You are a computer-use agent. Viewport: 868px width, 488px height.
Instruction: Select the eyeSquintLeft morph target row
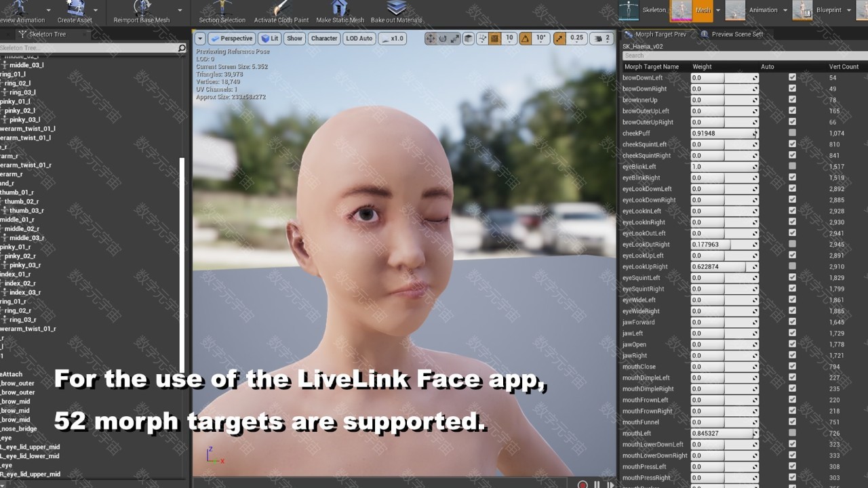coord(744,278)
